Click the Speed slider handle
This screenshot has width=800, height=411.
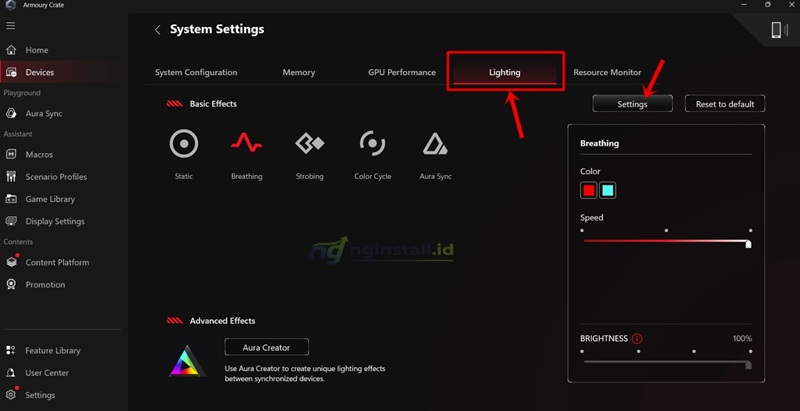point(748,244)
